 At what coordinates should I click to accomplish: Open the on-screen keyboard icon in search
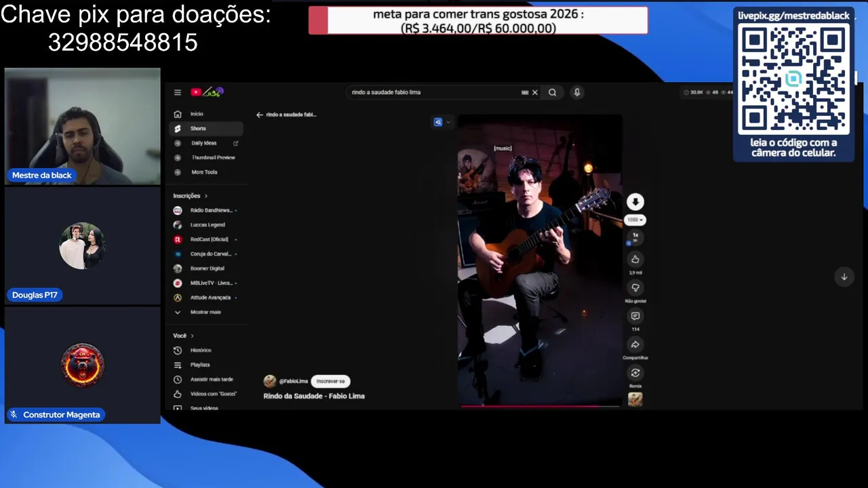click(x=525, y=92)
